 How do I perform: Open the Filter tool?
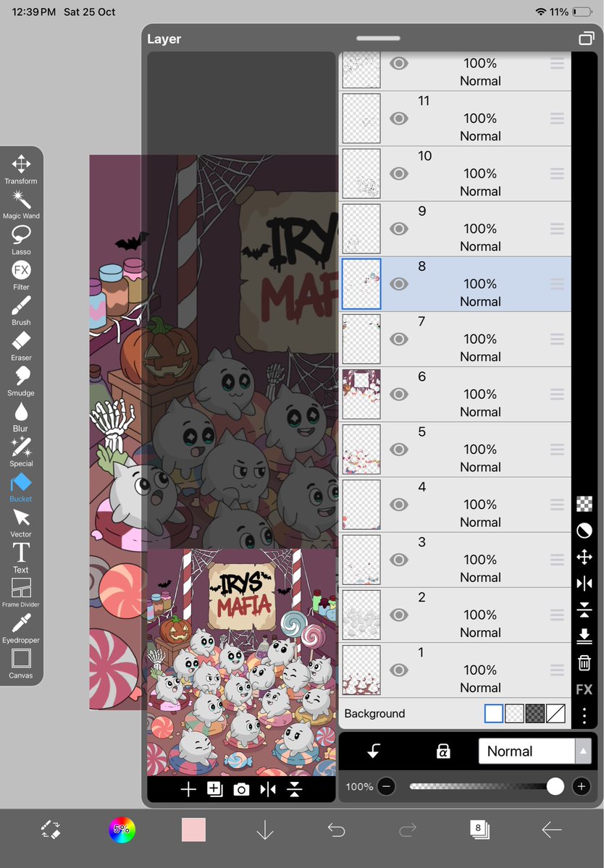click(21, 275)
